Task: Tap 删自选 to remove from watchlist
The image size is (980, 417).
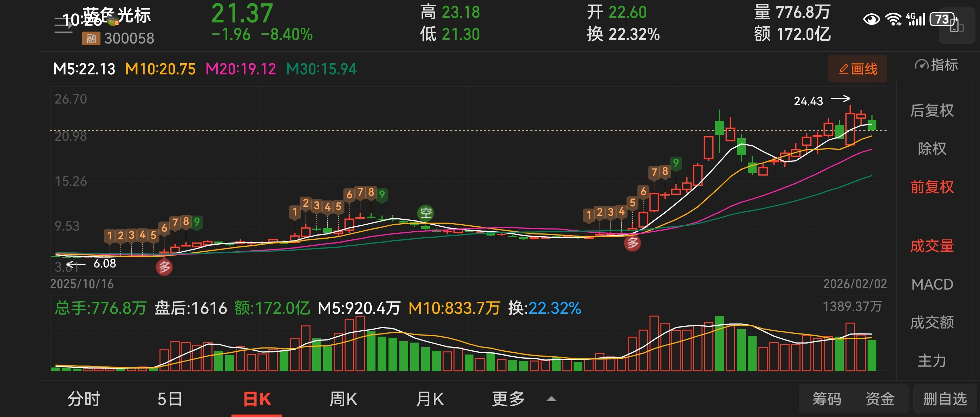Action: (945, 399)
